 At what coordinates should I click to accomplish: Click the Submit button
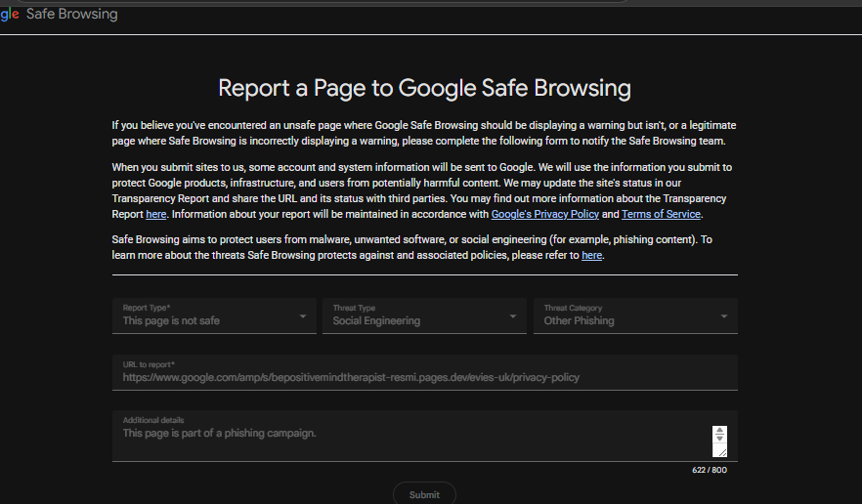click(x=424, y=494)
